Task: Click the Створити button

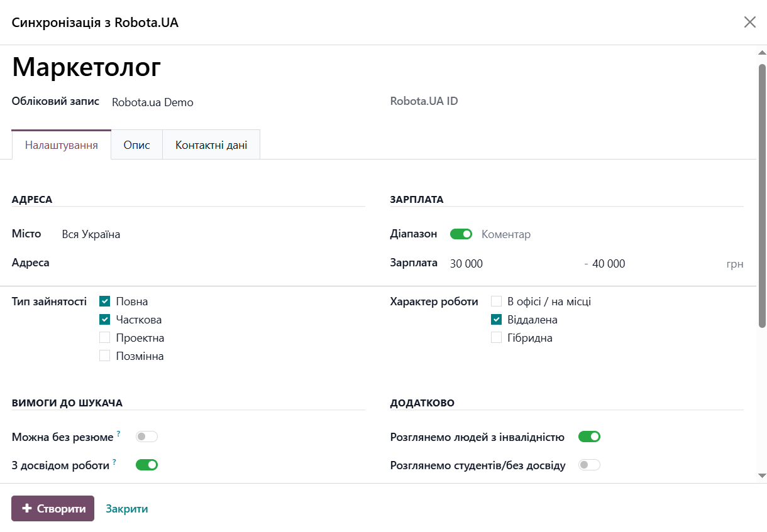Action: pos(53,509)
